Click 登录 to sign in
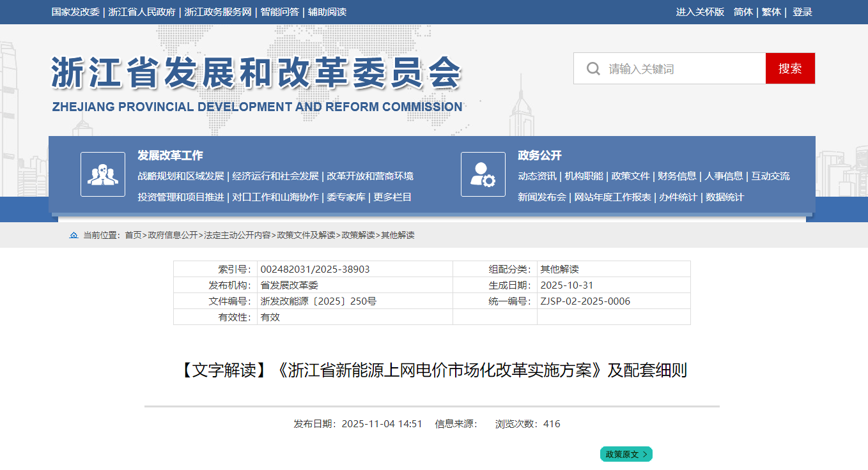The image size is (868, 470). coord(802,12)
